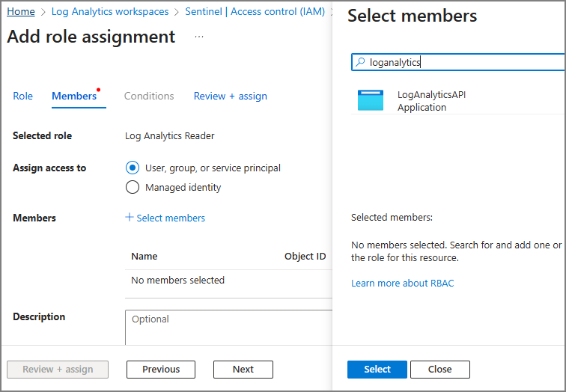The image size is (566, 392).
Task: Open the Conditions tab
Action: pos(149,96)
